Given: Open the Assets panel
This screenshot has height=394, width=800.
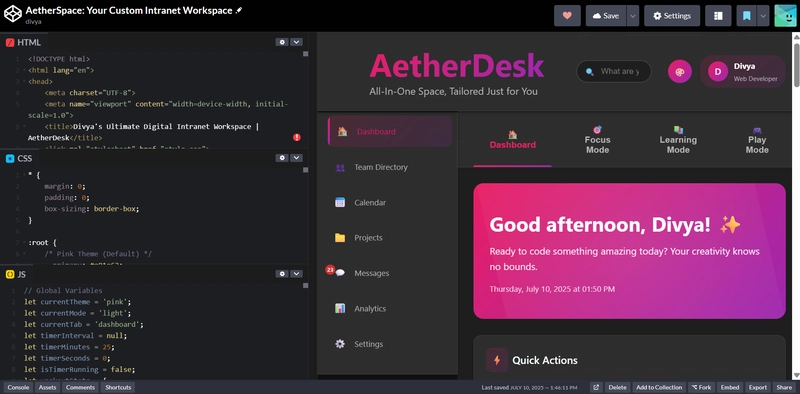Looking at the screenshot, I should point(47,387).
